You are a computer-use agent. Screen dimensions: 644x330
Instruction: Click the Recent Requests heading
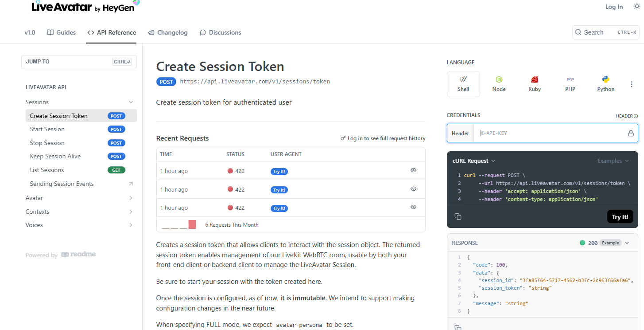182,138
